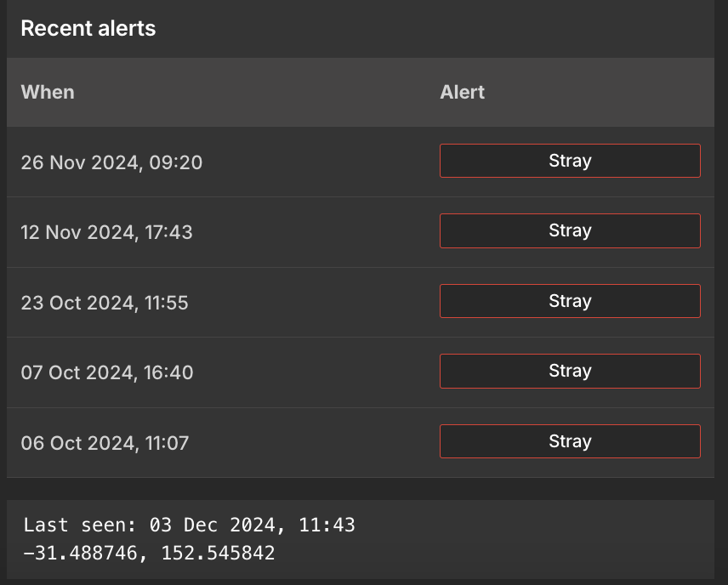Select the date 12 Nov 2024
728x585 pixels.
click(x=76, y=231)
